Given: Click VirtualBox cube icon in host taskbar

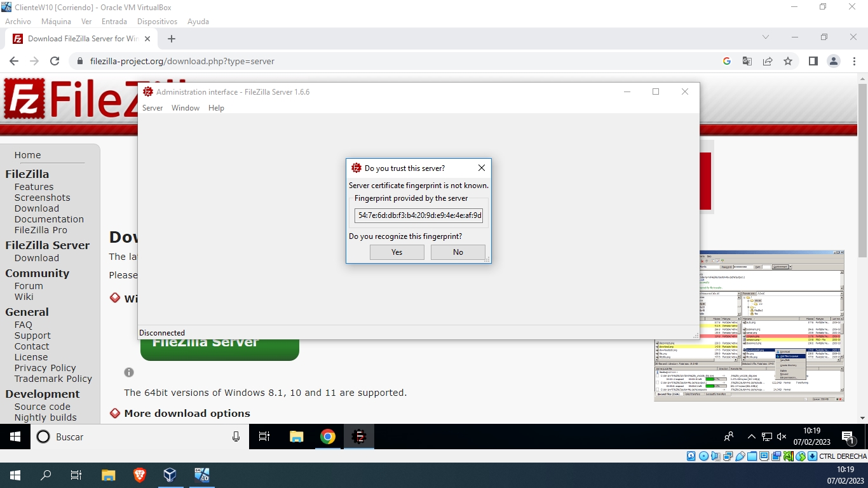Looking at the screenshot, I should pyautogui.click(x=170, y=475).
